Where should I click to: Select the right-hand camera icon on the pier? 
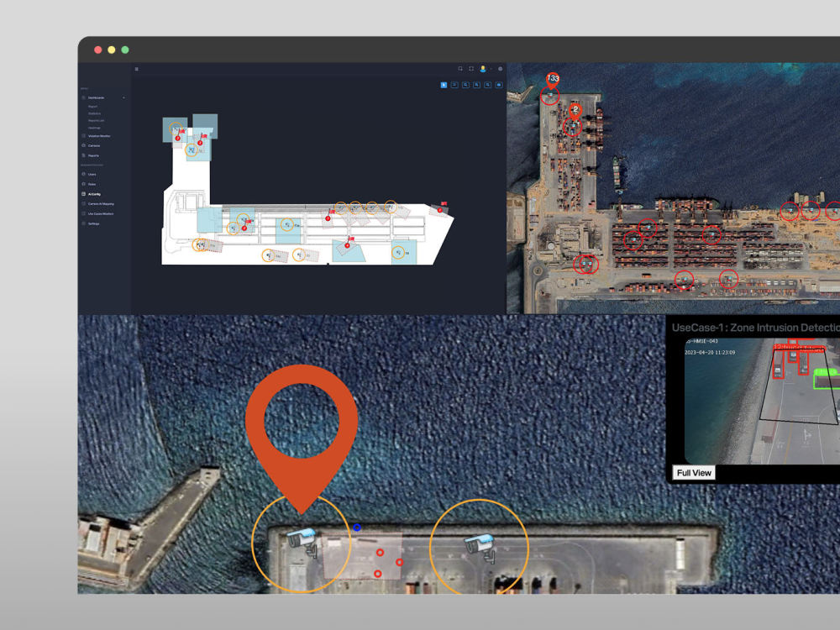tap(480, 548)
